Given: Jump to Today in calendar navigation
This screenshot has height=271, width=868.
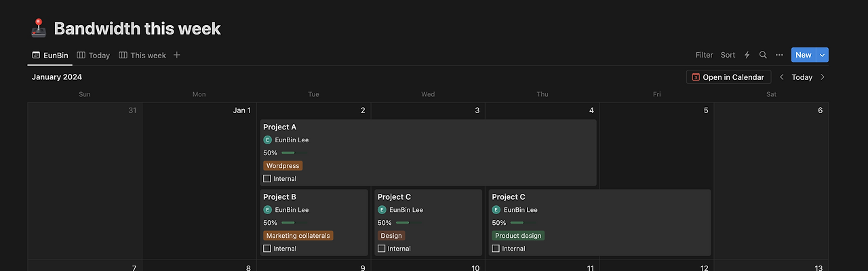Looking at the screenshot, I should (802, 77).
